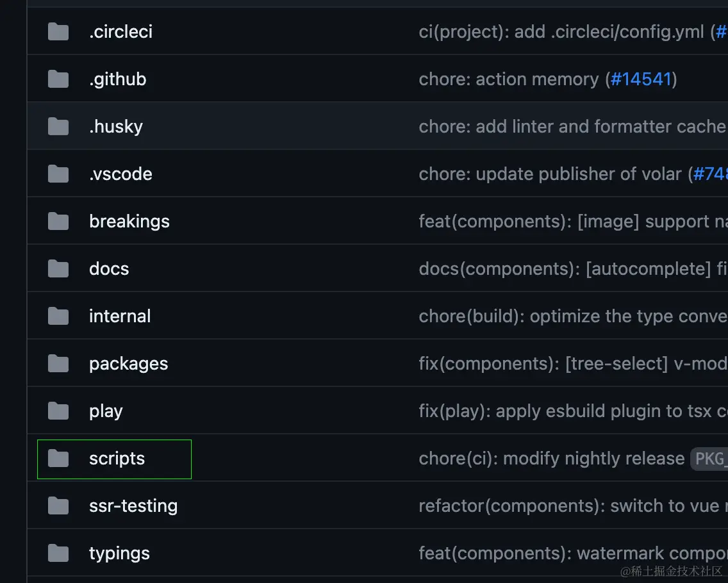
Task: Click the folder icon beside .github
Action: coord(58,79)
